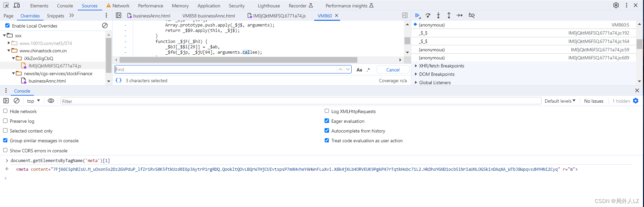The width and height of the screenshot is (644, 207).
Task: Collapse newsite/cgs-services/stockFinance folder
Action: [x=13, y=73]
